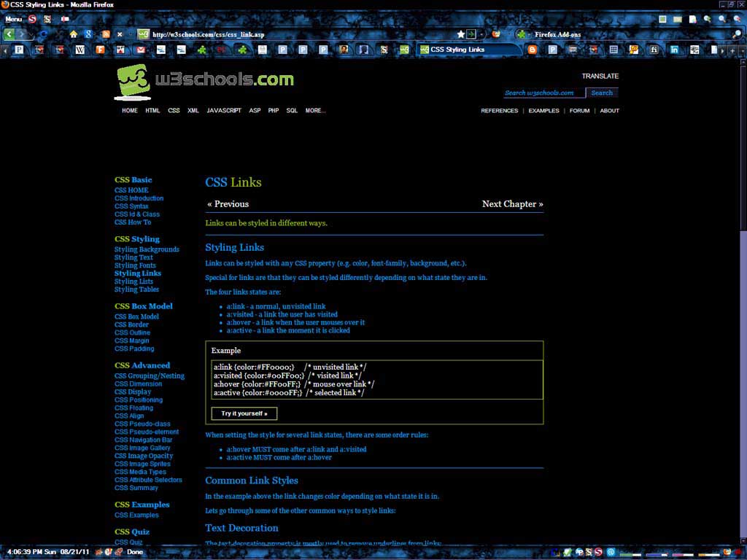747x560 pixels.
Task: Click the Search w3schools.com input box
Action: 544,93
